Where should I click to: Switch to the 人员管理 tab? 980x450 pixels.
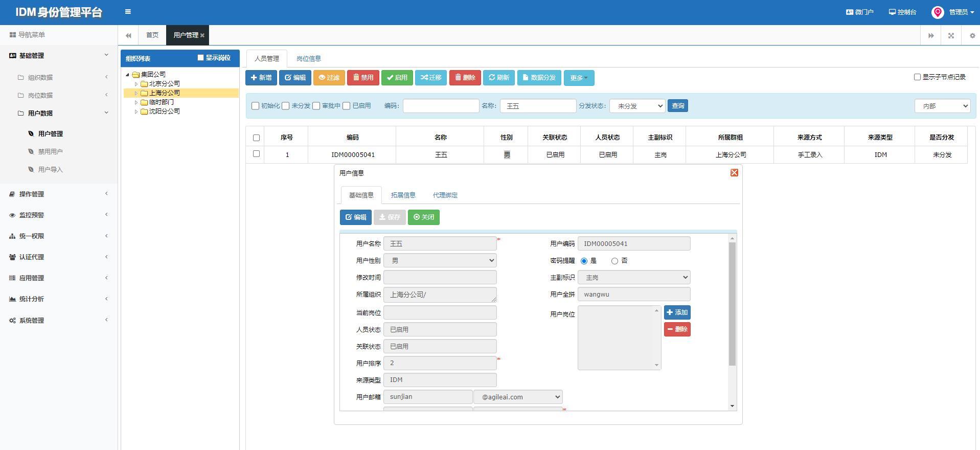coord(267,59)
